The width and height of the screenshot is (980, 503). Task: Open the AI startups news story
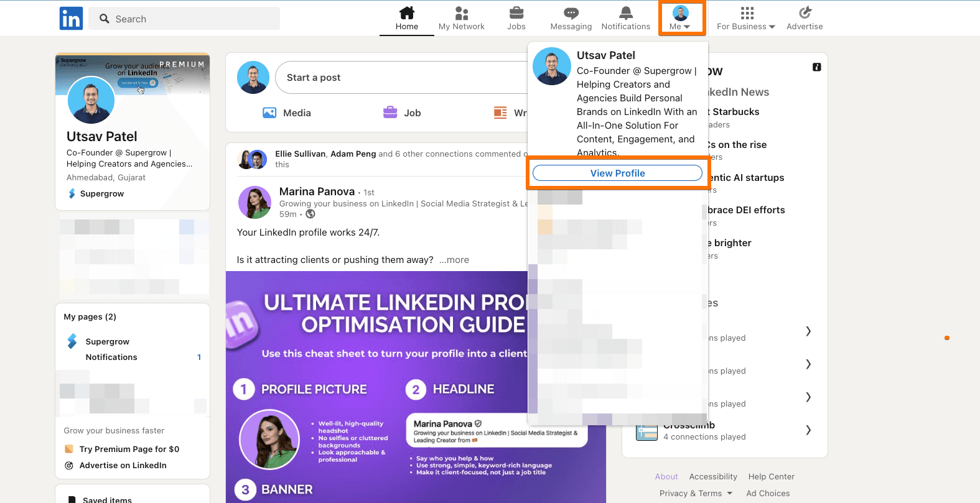(747, 178)
